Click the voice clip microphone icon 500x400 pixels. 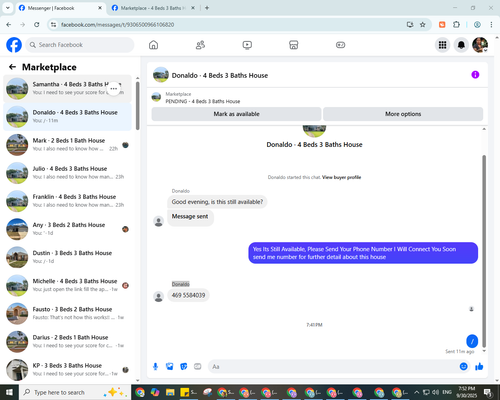(155, 367)
